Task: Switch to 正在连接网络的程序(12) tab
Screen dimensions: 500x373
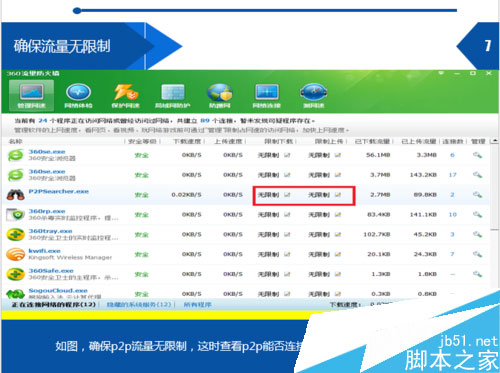Action: click(54, 304)
